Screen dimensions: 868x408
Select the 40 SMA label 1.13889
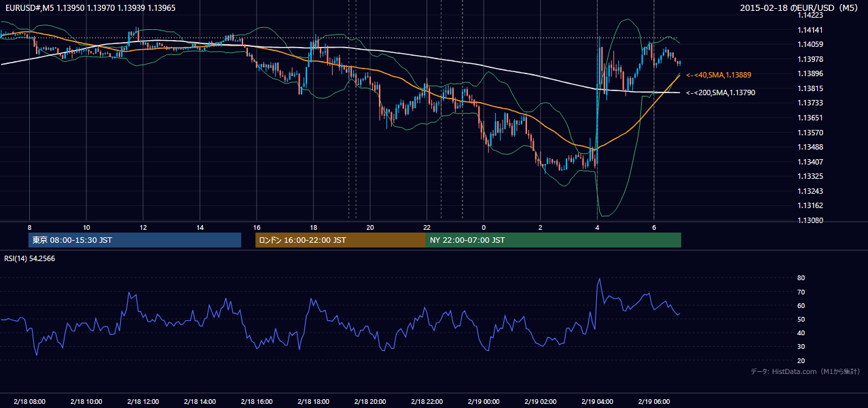coord(719,75)
